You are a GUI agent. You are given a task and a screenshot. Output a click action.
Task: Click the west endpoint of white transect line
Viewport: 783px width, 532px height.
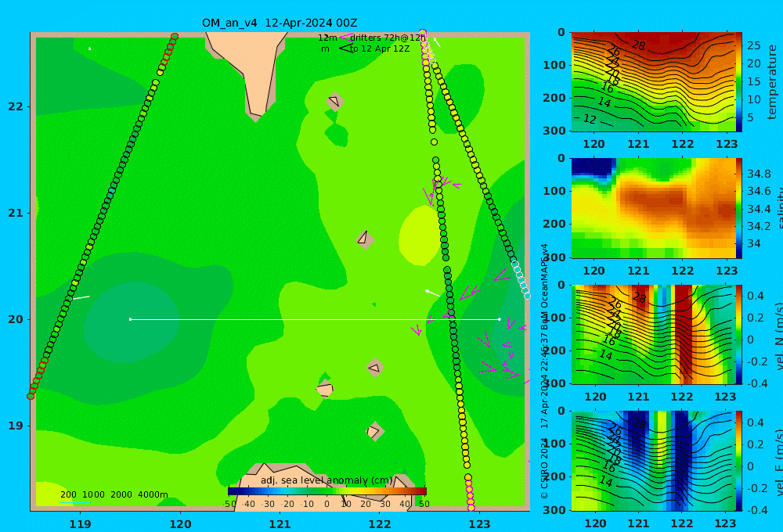point(130,319)
